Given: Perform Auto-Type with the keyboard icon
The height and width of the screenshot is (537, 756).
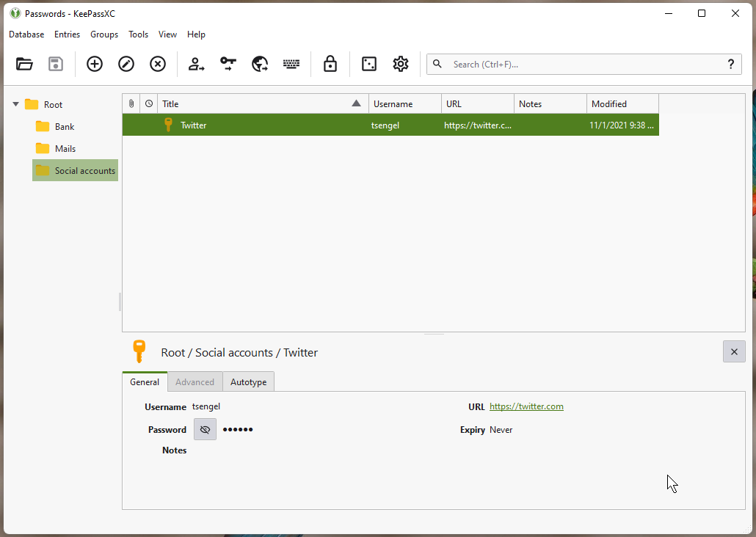Looking at the screenshot, I should (x=291, y=64).
